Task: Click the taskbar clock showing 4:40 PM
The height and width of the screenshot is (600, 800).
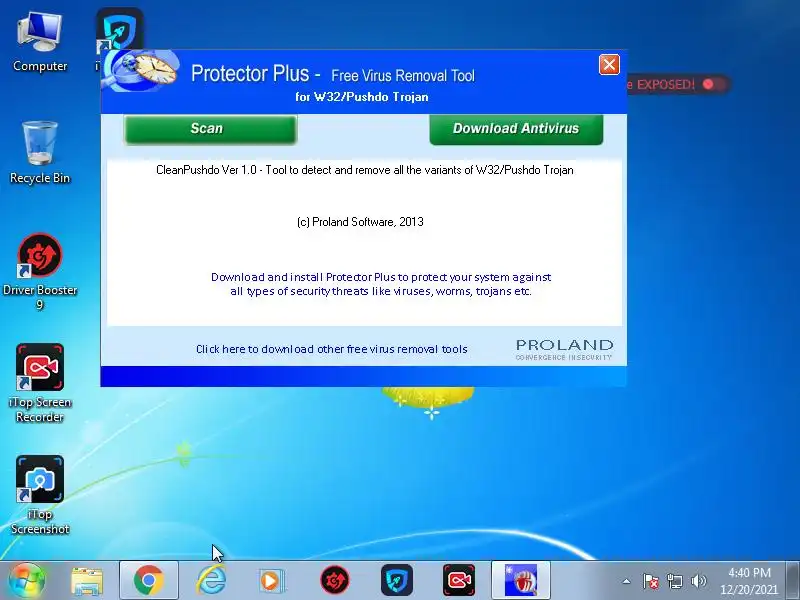Action: pyautogui.click(x=748, y=581)
